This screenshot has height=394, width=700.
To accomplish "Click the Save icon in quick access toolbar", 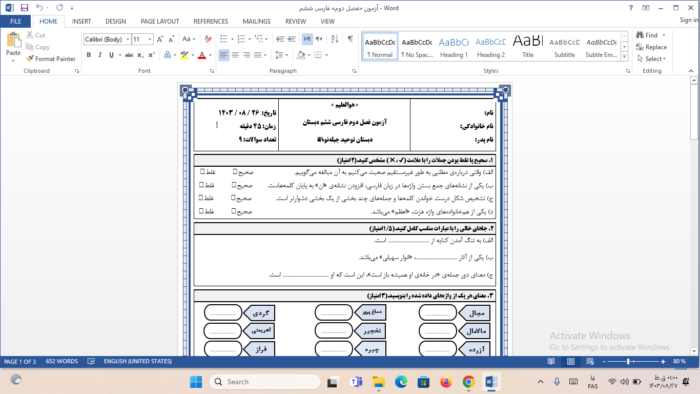I will [24, 8].
